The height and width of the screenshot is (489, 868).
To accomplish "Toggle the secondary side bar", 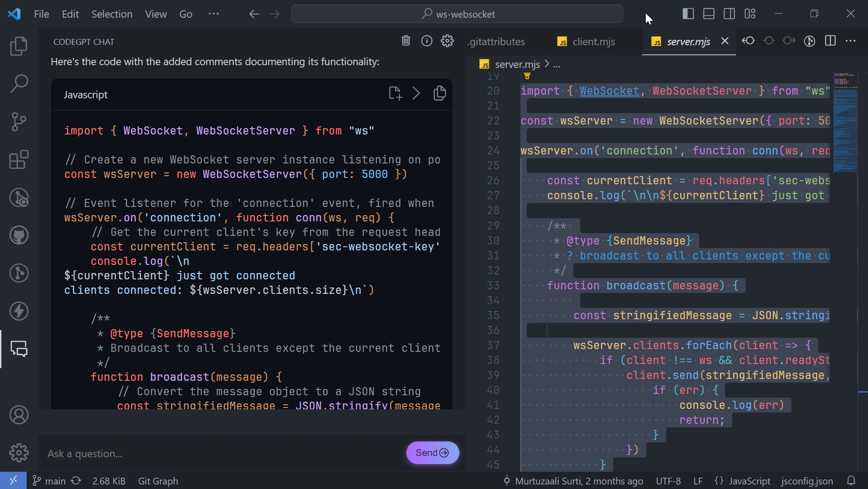I will click(729, 14).
